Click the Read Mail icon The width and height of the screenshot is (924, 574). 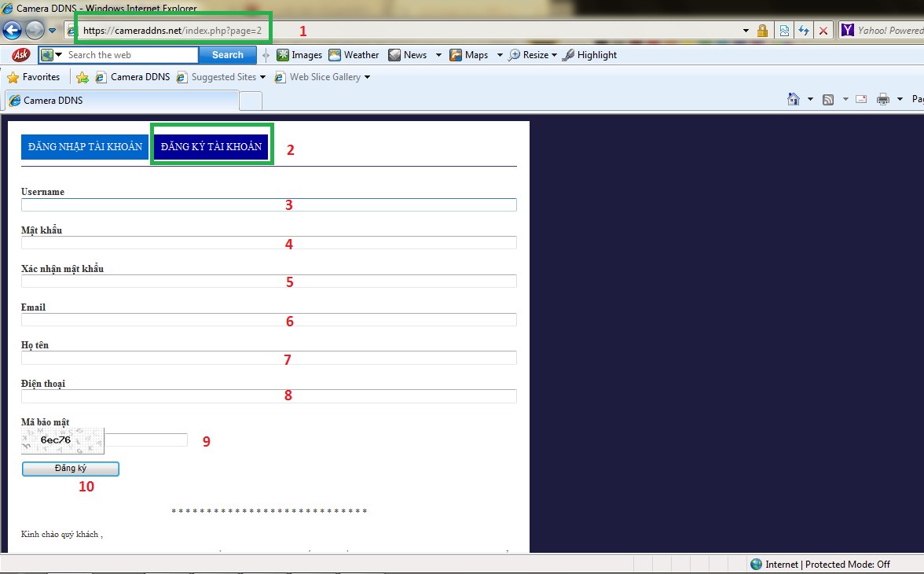click(x=861, y=99)
